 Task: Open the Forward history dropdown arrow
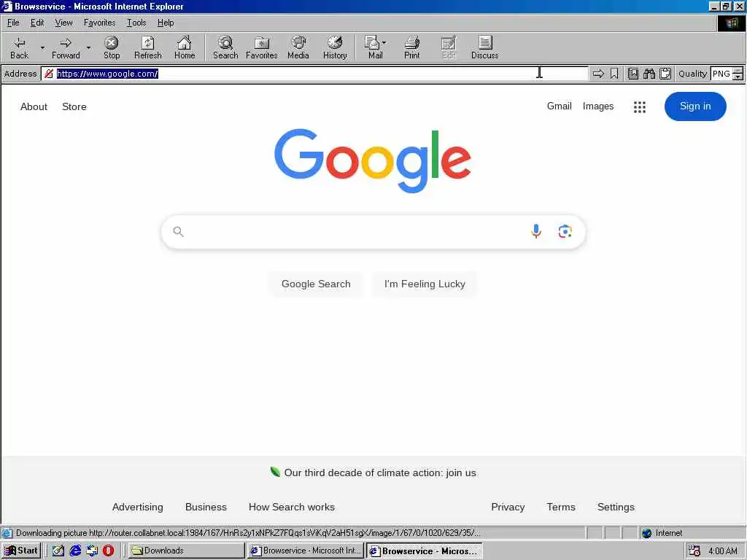coord(88,47)
